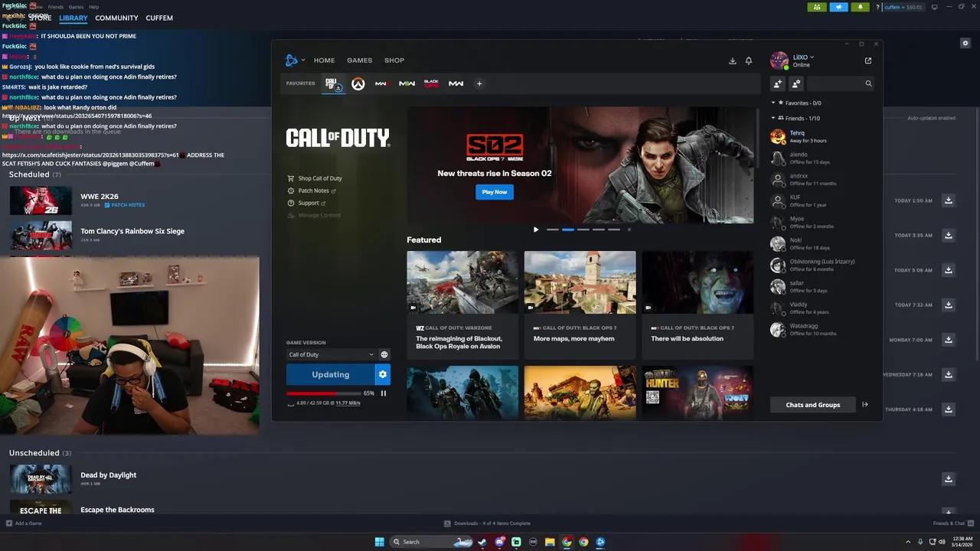Select Tom Clancy's Rainbow Six Siege entry
Screen dimensions: 980x551
click(x=132, y=231)
